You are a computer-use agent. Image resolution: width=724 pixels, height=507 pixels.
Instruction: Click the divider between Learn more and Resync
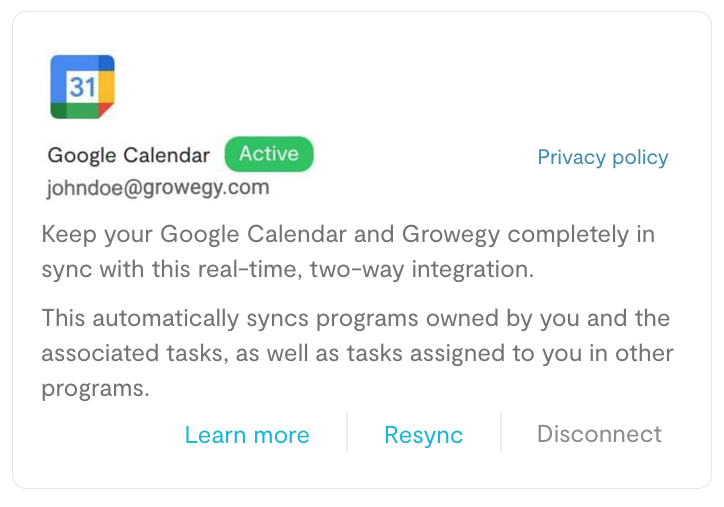pos(347,432)
